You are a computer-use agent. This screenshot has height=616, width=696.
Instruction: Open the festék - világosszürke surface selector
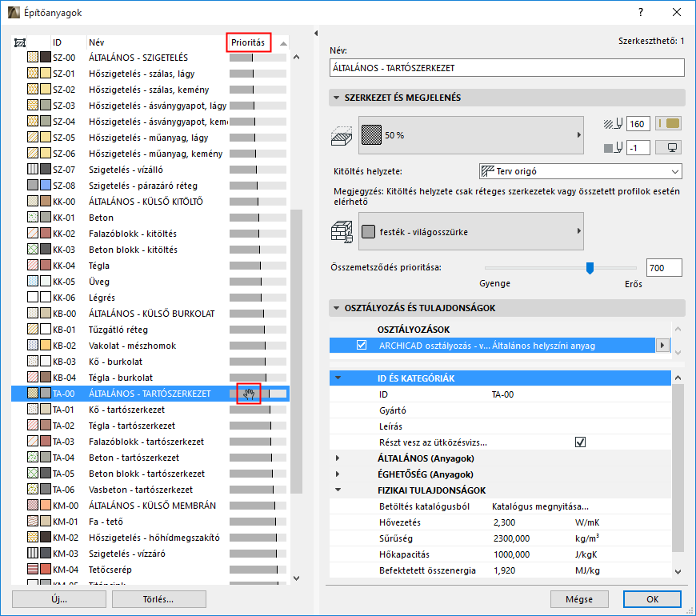471,232
